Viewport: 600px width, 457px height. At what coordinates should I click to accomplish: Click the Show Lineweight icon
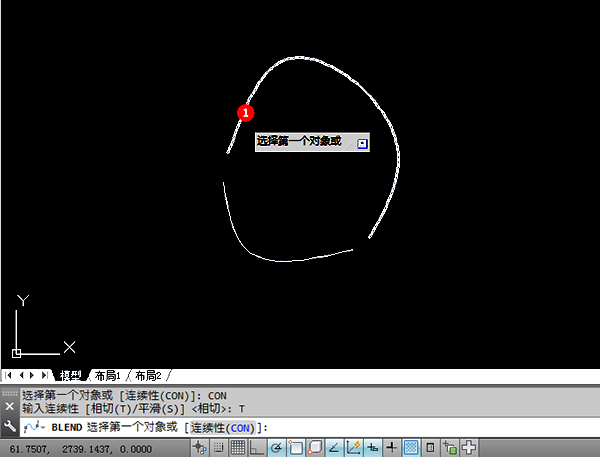click(x=391, y=447)
